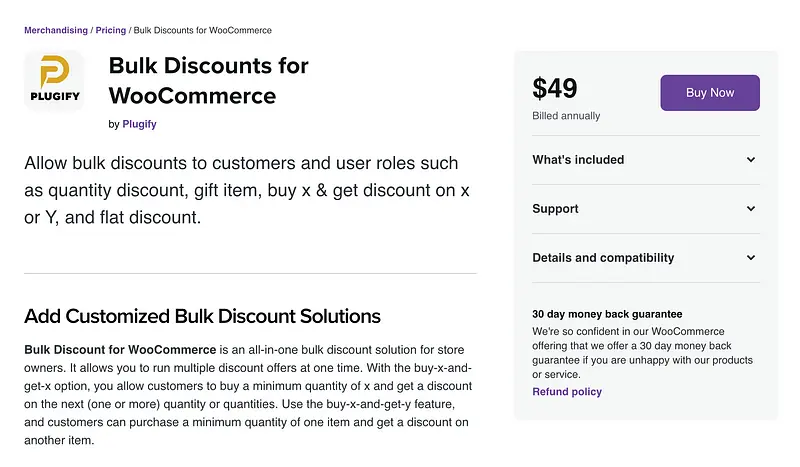Expand the What's included section label
Viewport: 800px width, 467px height.
[578, 160]
